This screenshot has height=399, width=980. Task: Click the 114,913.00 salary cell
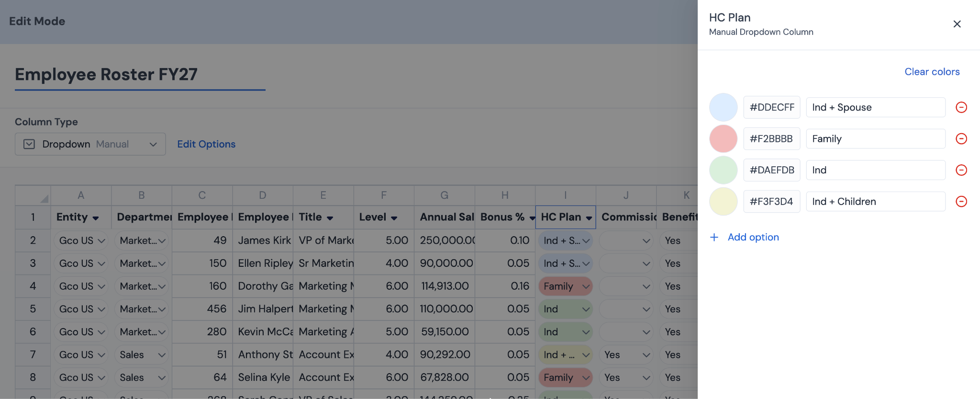[x=445, y=286]
